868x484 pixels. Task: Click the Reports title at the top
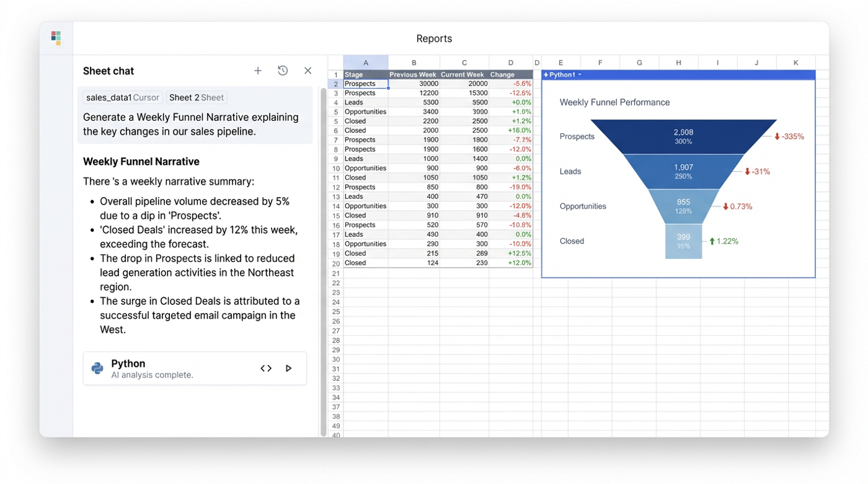tap(434, 38)
